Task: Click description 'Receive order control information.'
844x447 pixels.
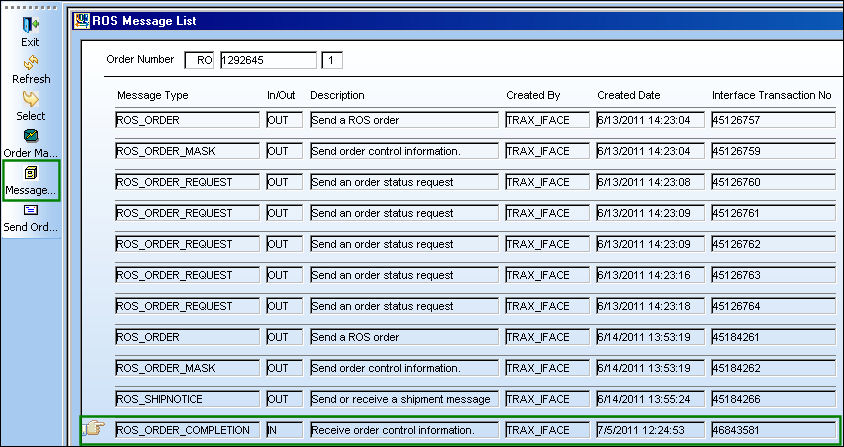Action: [404, 430]
